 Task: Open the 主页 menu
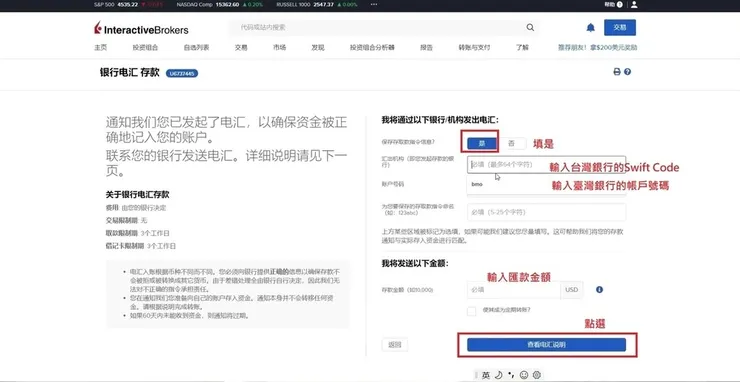tap(101, 48)
